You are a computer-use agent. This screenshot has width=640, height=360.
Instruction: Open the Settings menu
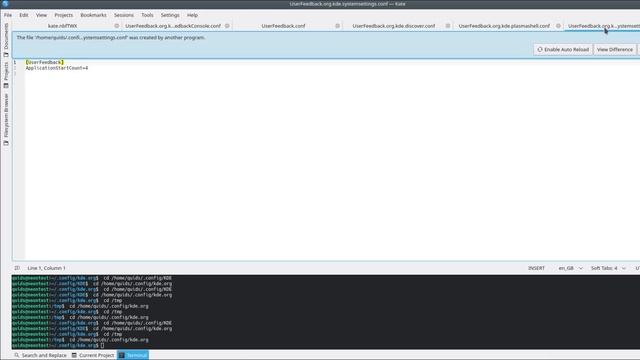click(x=170, y=15)
